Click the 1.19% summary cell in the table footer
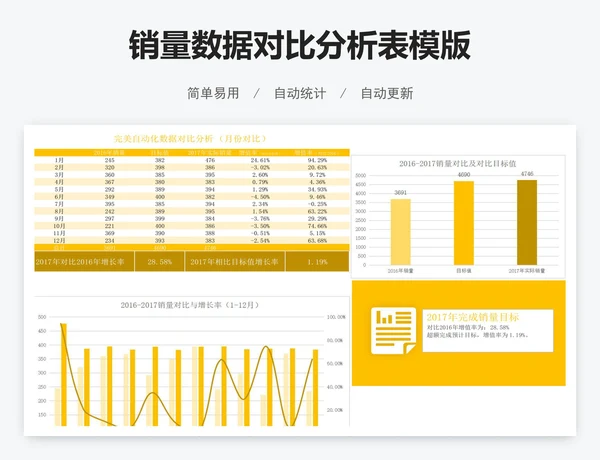600x460 pixels. coord(317,262)
